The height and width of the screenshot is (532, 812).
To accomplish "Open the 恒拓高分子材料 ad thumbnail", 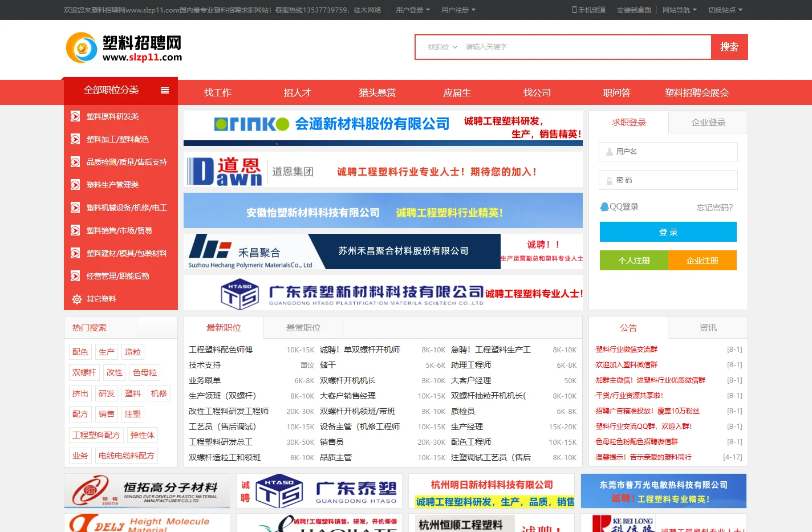I will (147, 491).
